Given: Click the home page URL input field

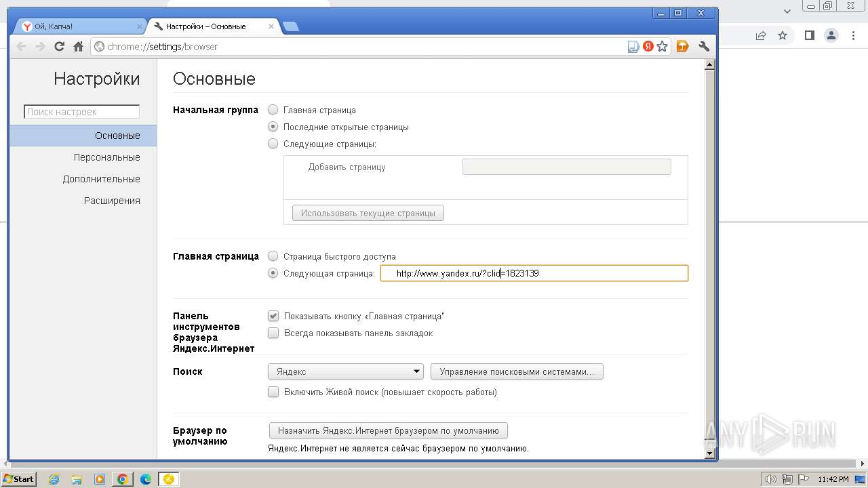Looking at the screenshot, I should click(534, 273).
